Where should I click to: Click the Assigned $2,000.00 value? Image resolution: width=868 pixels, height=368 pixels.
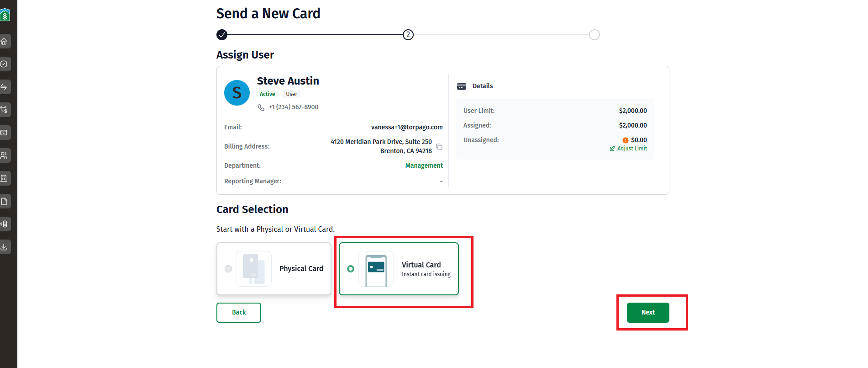click(633, 125)
